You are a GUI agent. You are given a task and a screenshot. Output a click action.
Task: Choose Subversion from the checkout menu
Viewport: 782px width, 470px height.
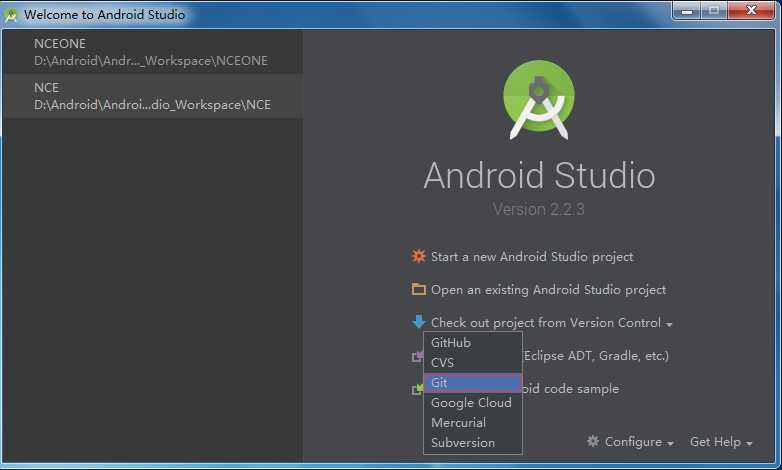(x=473, y=443)
